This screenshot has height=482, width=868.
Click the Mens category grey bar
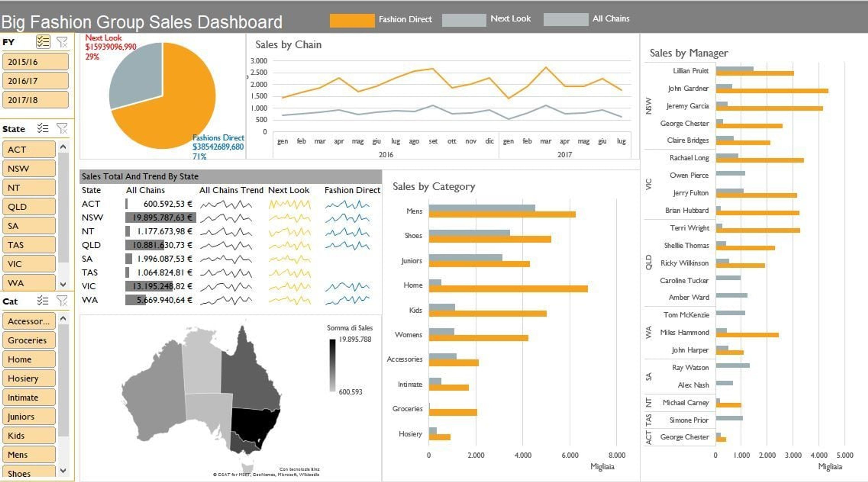(x=482, y=208)
